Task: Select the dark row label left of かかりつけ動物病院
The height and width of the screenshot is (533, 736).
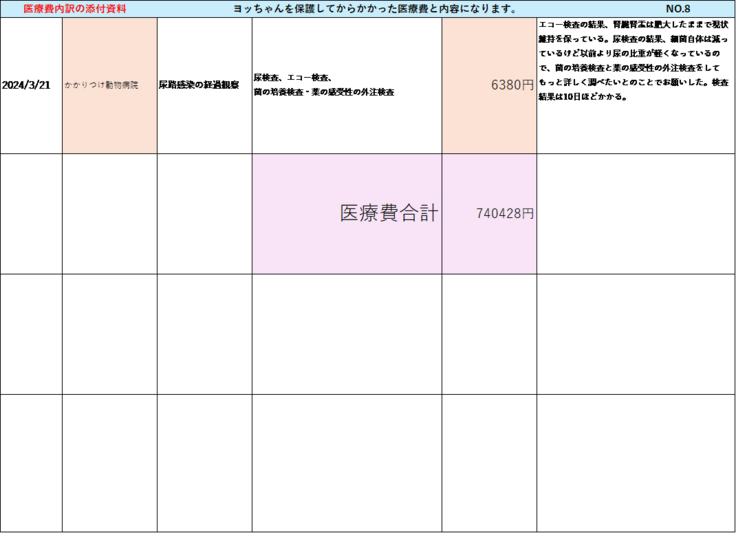Action: tap(27, 86)
